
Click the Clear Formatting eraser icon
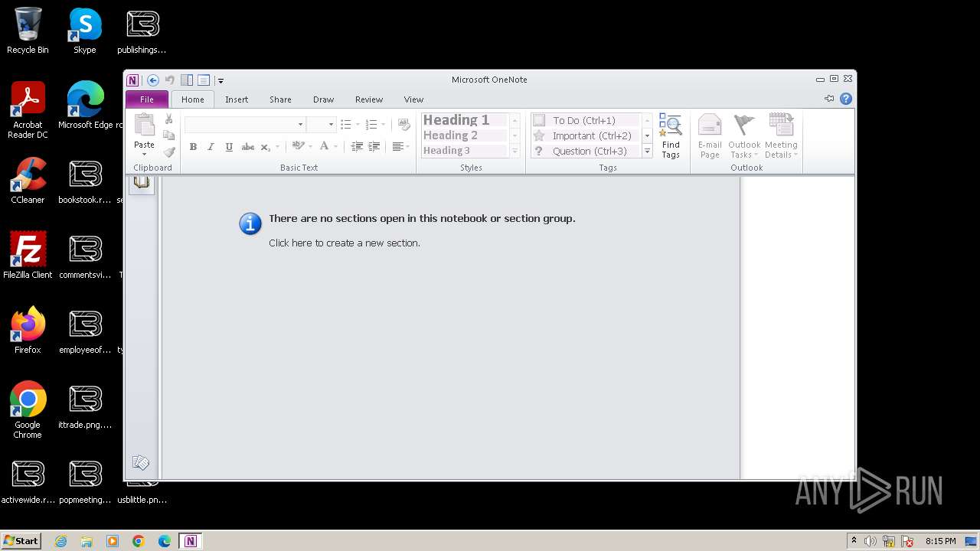[x=404, y=125]
